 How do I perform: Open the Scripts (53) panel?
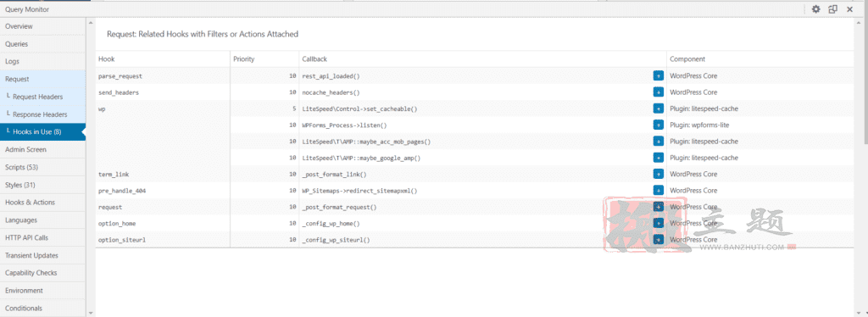(x=42, y=167)
